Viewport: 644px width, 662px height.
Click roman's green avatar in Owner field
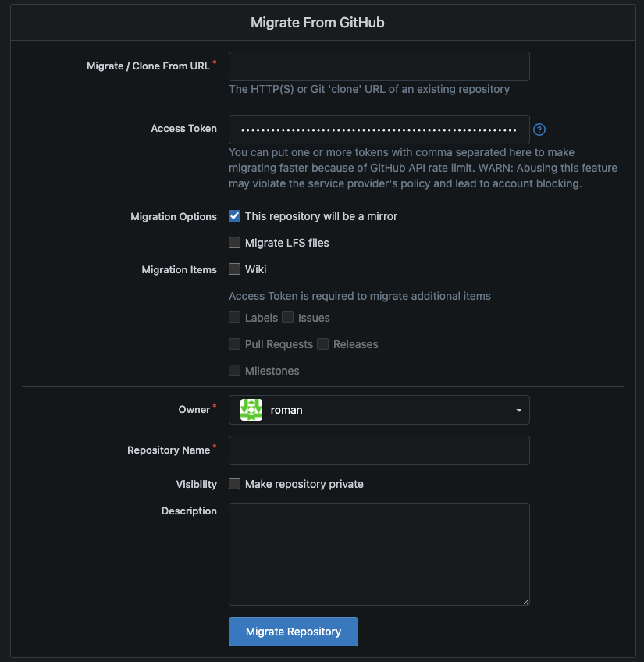tap(251, 410)
